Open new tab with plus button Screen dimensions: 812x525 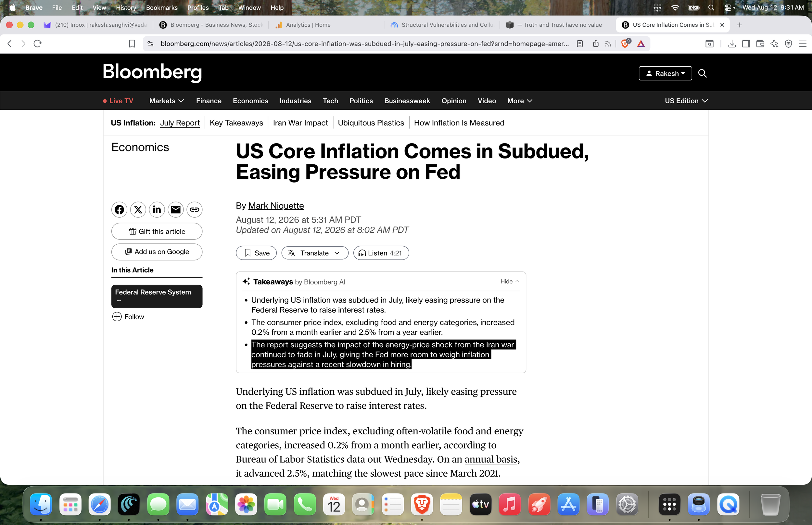click(740, 25)
